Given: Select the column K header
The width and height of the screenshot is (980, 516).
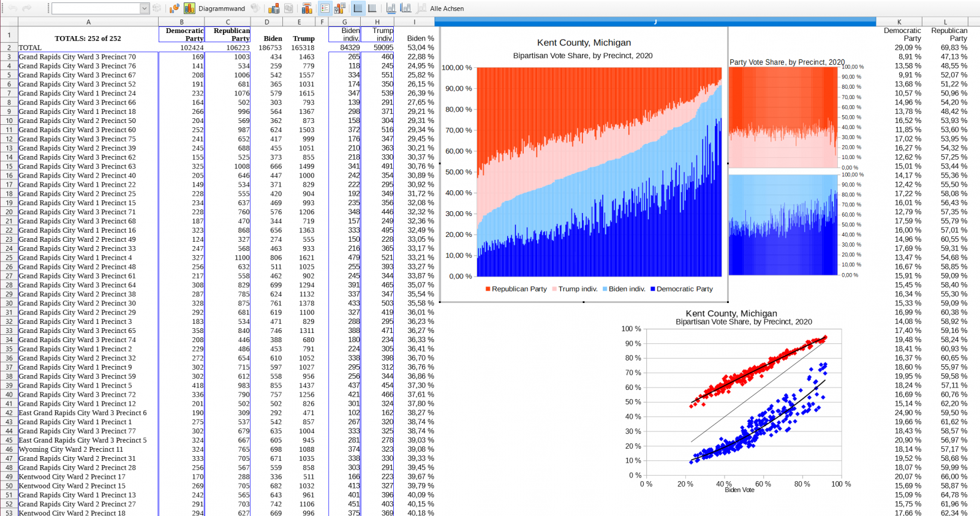Looking at the screenshot, I should pyautogui.click(x=899, y=22).
